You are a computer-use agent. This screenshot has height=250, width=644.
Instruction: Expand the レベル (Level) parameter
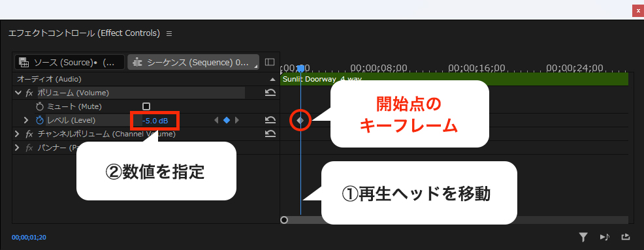click(x=26, y=120)
